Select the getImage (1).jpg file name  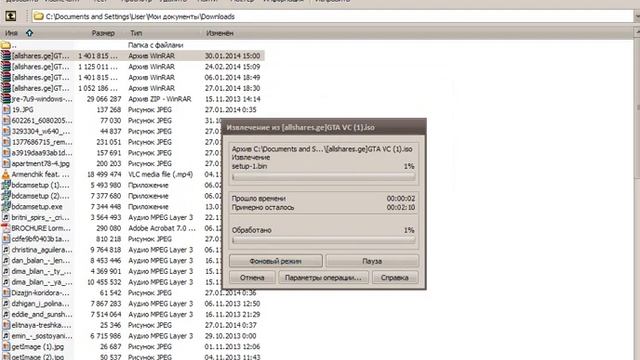coord(38,347)
